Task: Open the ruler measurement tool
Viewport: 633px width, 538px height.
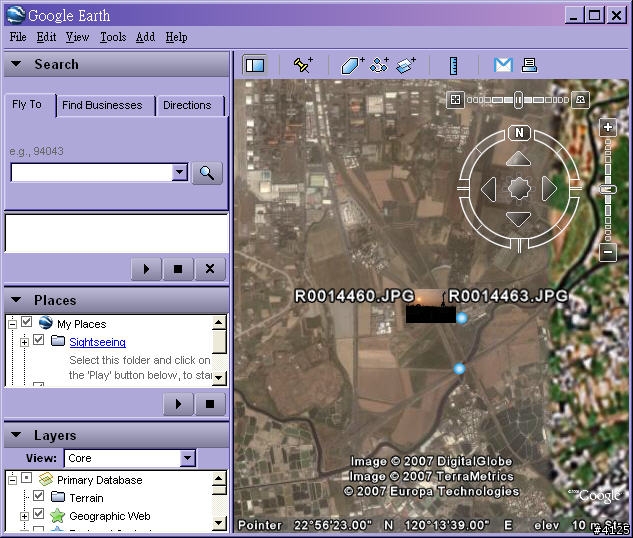Action: pos(454,65)
